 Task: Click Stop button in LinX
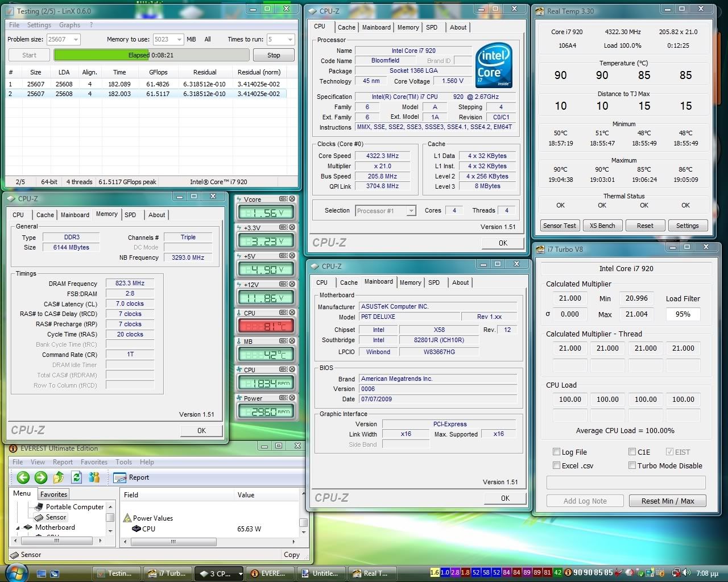[274, 55]
